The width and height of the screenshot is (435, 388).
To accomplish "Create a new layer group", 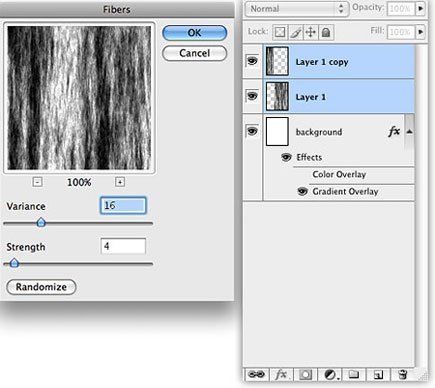I will pyautogui.click(x=354, y=375).
